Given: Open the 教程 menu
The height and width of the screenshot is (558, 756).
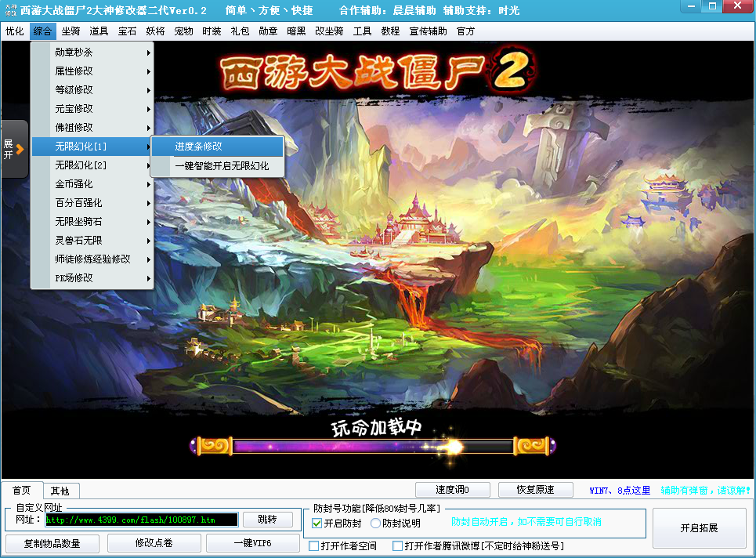Looking at the screenshot, I should 391,31.
